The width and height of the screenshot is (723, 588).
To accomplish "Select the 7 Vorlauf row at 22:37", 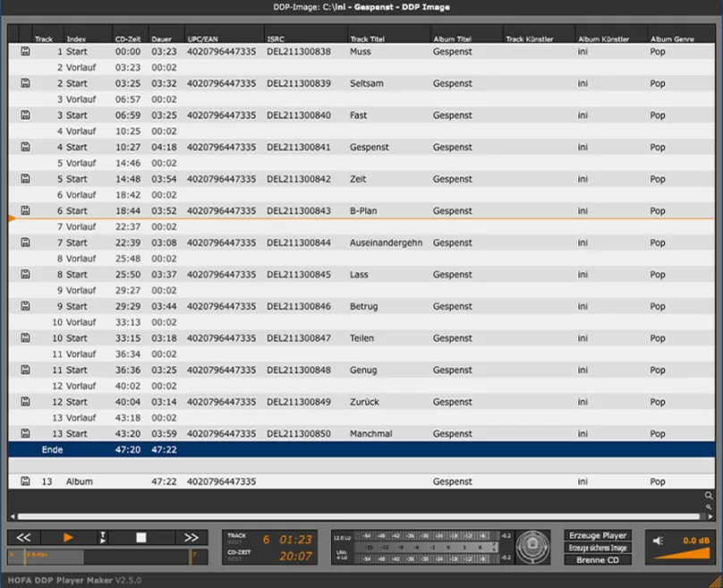I will (x=361, y=226).
